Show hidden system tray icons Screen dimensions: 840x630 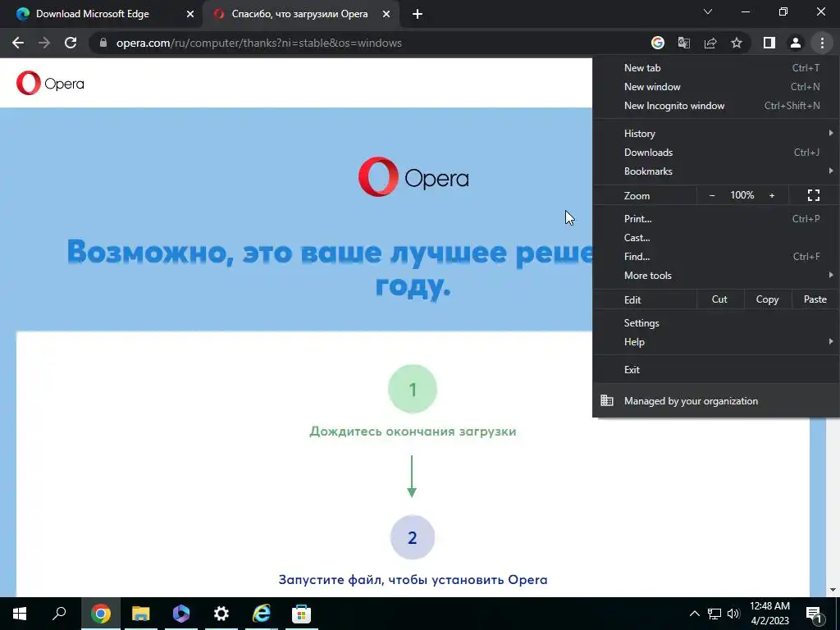694,614
